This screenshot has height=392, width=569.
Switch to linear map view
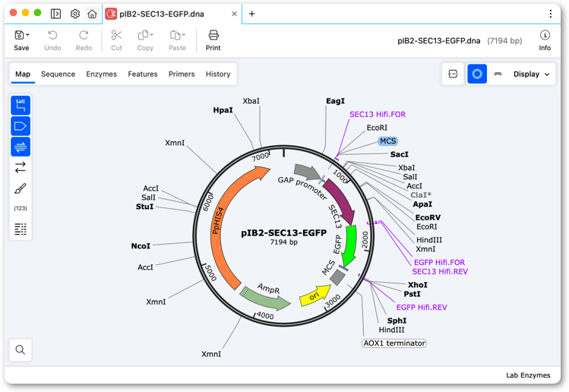pyautogui.click(x=498, y=74)
